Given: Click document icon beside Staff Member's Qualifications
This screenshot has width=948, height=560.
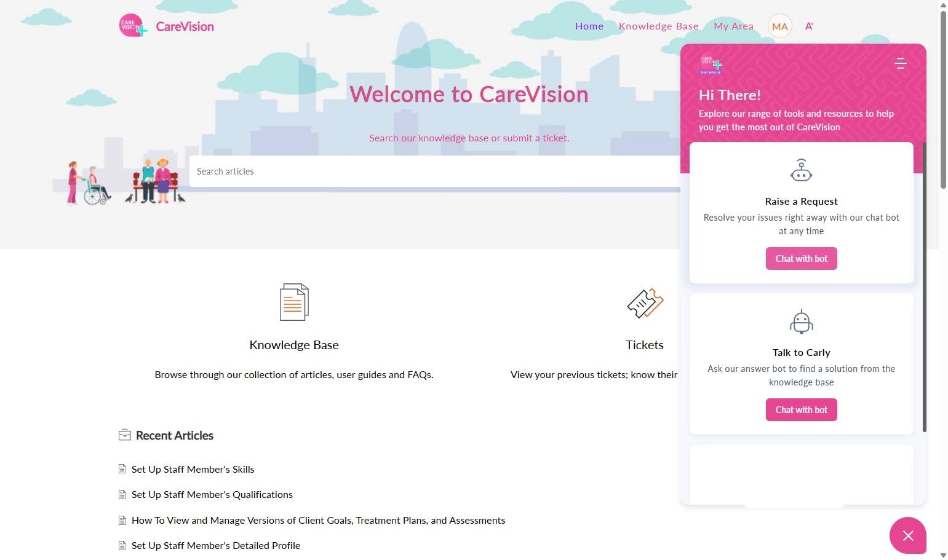Looking at the screenshot, I should pos(122,494).
